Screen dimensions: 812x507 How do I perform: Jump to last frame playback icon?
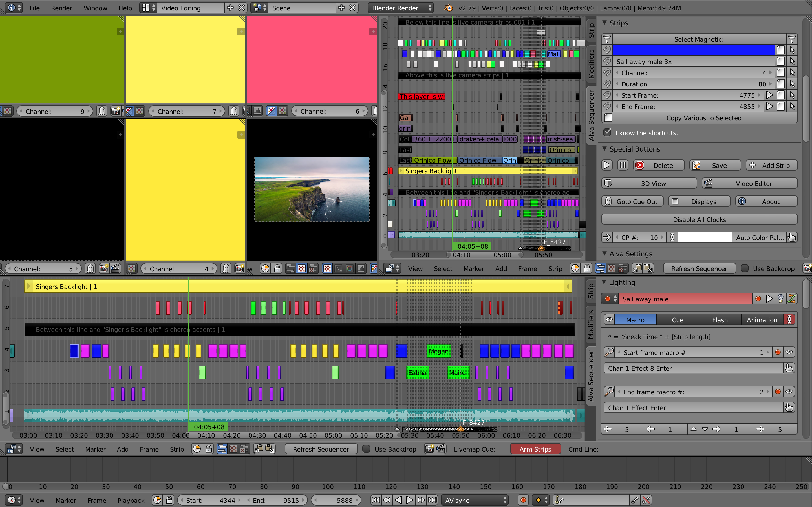(433, 500)
